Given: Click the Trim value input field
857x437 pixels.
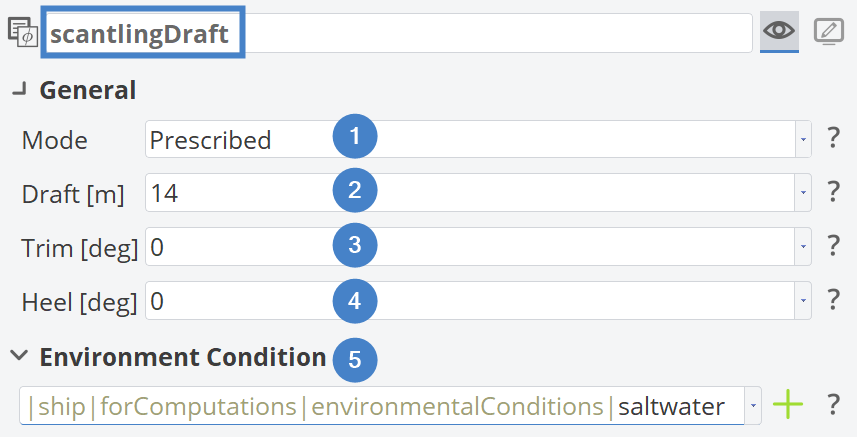Looking at the screenshot, I should click(x=250, y=246).
